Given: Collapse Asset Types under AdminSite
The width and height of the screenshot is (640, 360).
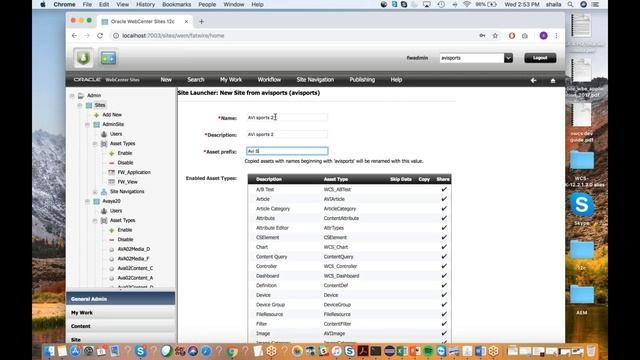Looking at the screenshot, I should pyautogui.click(x=95, y=144).
